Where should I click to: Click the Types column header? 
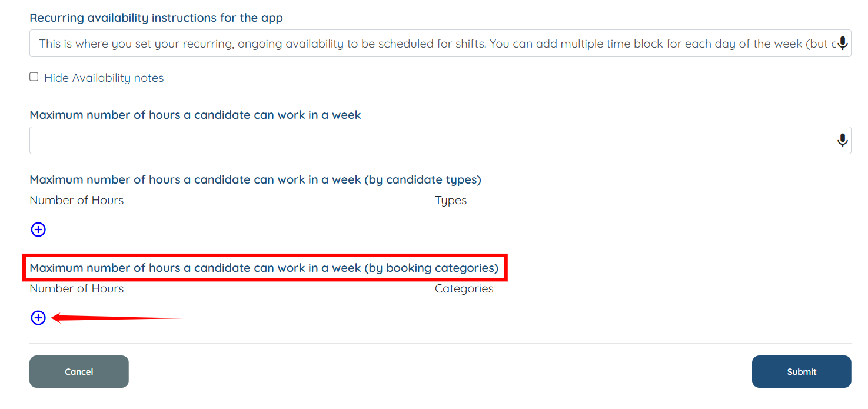pyautogui.click(x=451, y=200)
